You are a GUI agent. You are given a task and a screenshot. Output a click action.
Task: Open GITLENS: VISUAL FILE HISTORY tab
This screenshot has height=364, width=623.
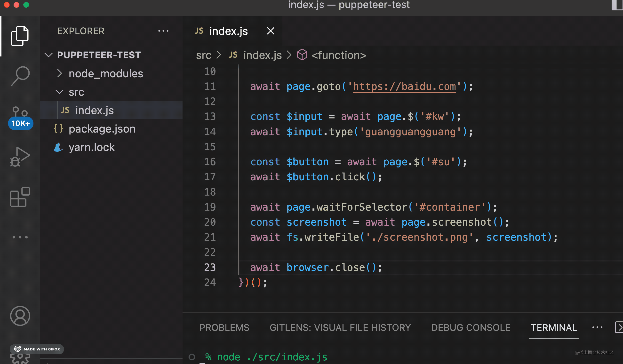pos(340,327)
